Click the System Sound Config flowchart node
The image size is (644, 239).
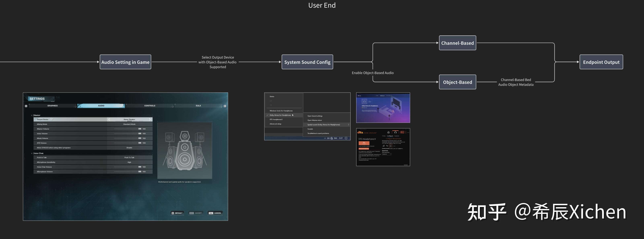[x=307, y=62]
